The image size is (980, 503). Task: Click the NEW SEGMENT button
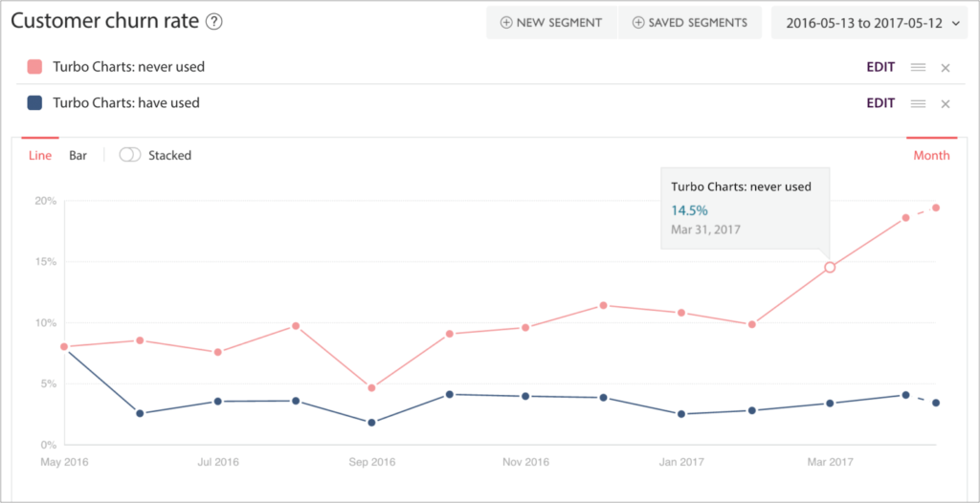(x=551, y=23)
